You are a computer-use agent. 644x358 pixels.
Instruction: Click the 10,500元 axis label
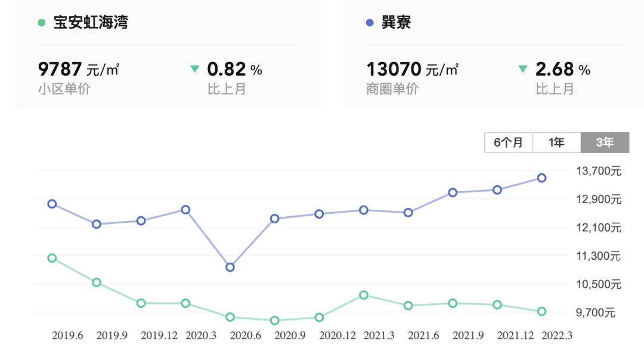click(x=599, y=284)
